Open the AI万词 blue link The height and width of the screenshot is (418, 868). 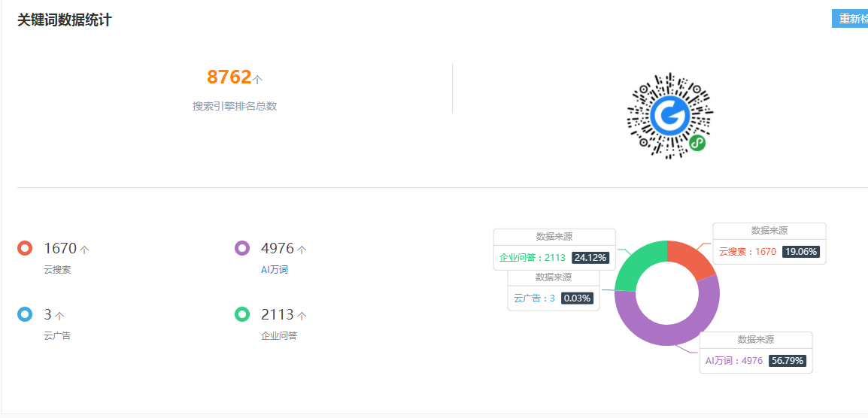coord(274,270)
